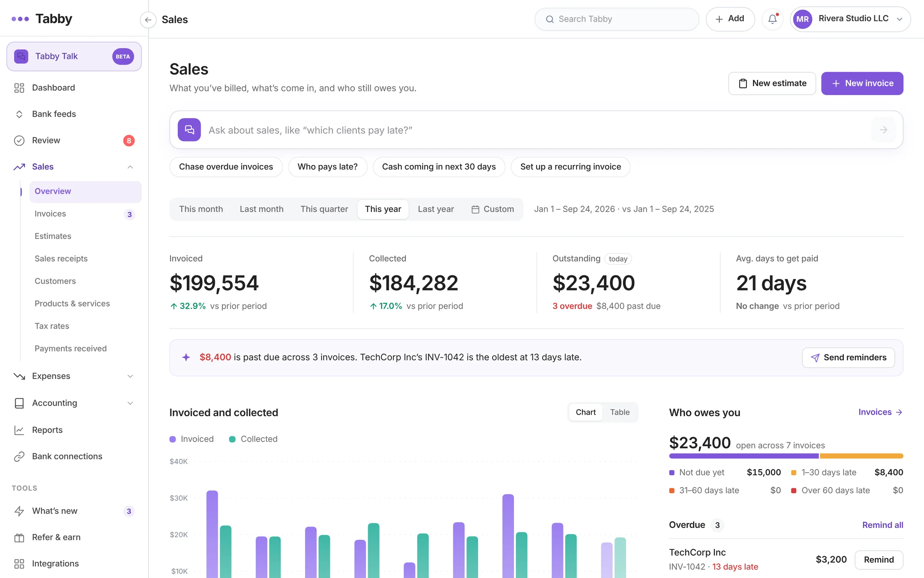
Task: Open the Estimates submenu item
Action: 85,236
